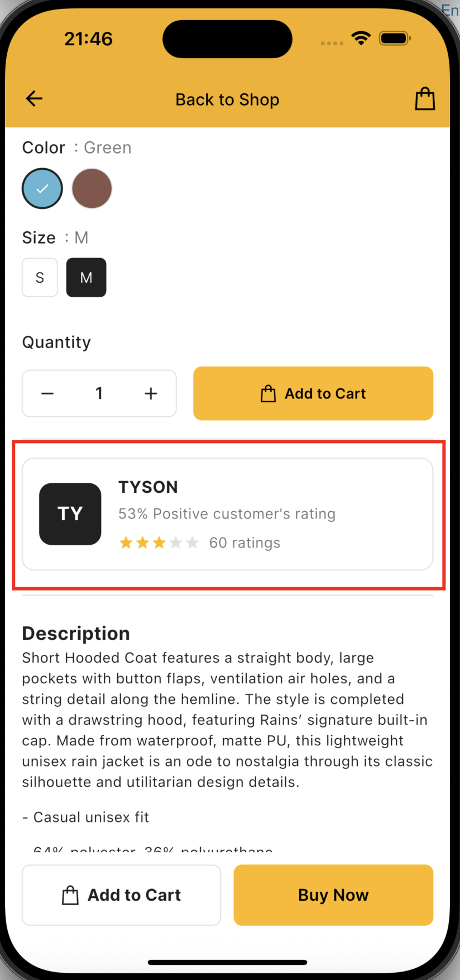Open the TYSON seller card

[227, 514]
